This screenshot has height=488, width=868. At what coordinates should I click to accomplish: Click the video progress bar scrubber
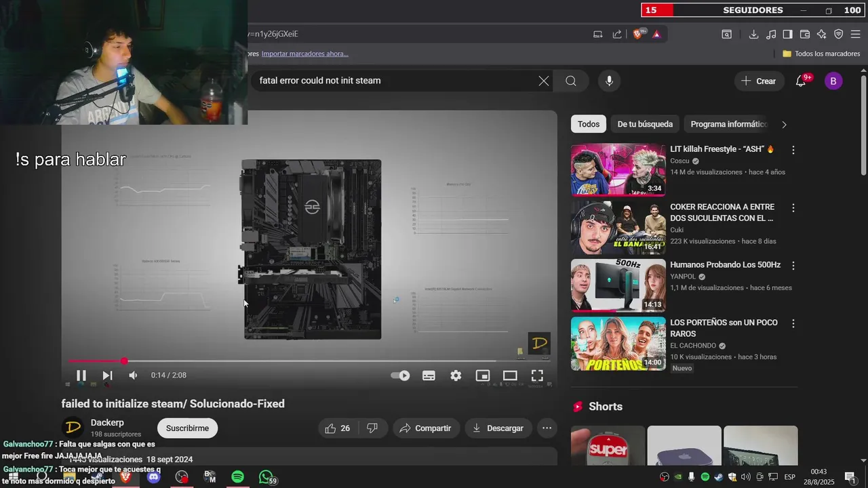(x=124, y=361)
